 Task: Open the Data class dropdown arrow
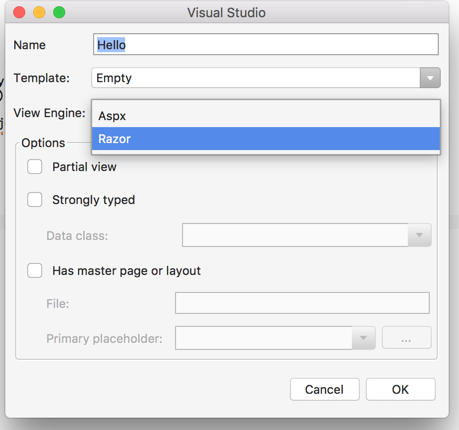[419, 235]
